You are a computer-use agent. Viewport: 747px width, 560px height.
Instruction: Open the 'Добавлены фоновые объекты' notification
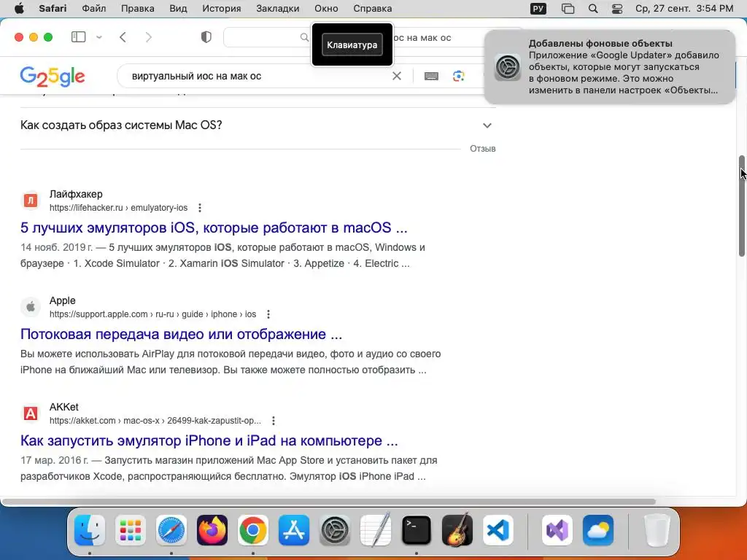coord(610,67)
